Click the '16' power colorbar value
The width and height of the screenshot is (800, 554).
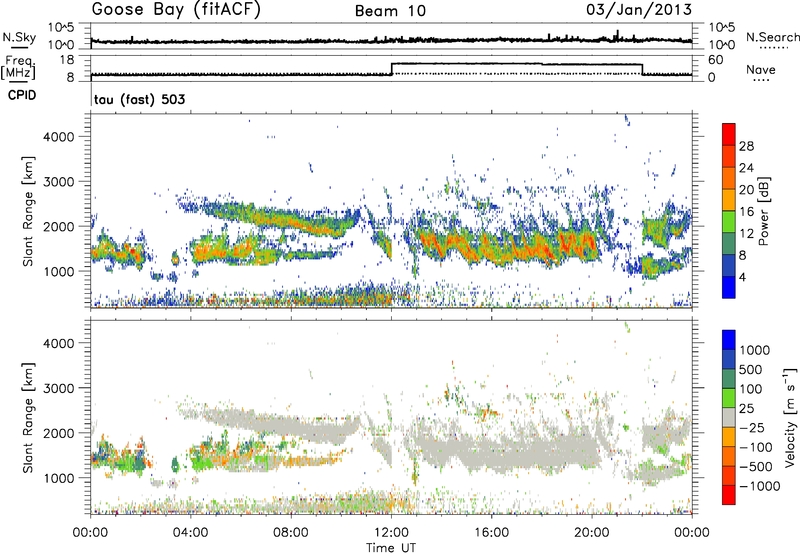click(x=746, y=212)
